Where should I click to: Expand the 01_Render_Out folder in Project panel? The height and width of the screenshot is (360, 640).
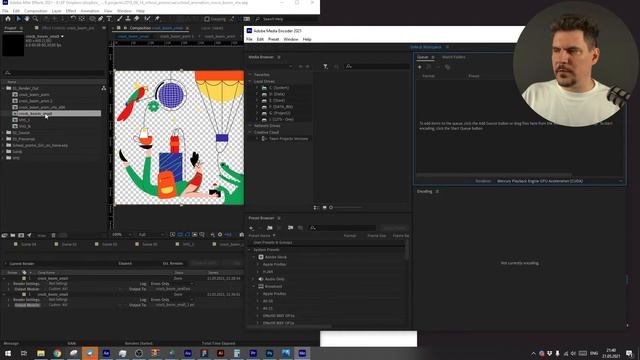point(3,88)
